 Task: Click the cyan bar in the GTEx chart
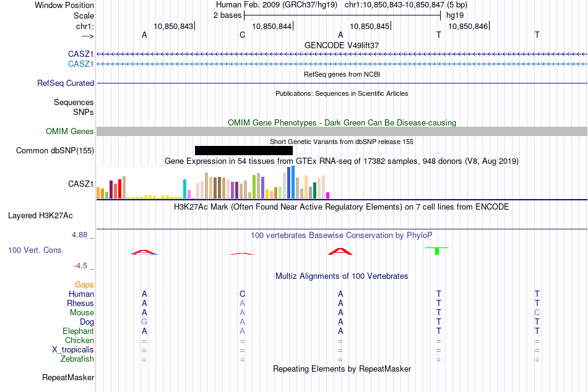click(x=184, y=189)
